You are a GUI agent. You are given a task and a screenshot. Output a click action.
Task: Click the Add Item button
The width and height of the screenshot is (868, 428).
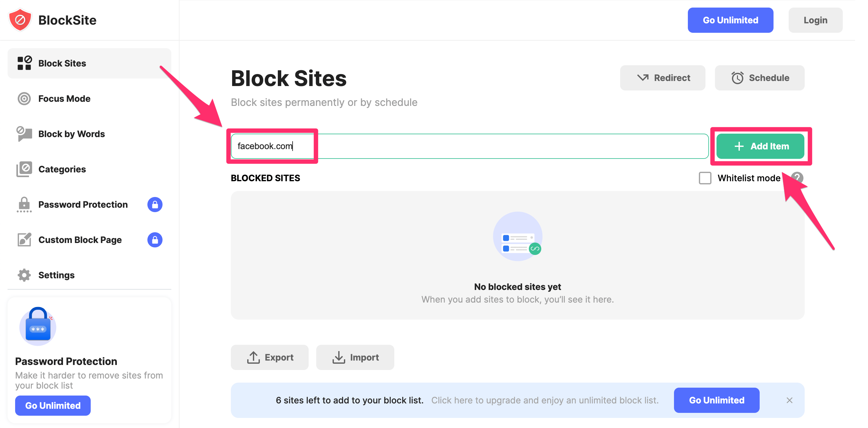coord(760,146)
